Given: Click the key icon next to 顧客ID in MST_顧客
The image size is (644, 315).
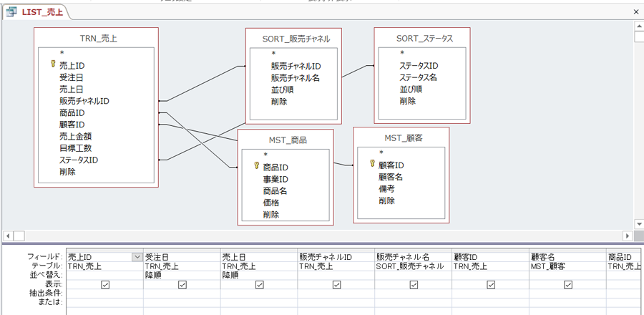Looking at the screenshot, I should (x=371, y=165).
